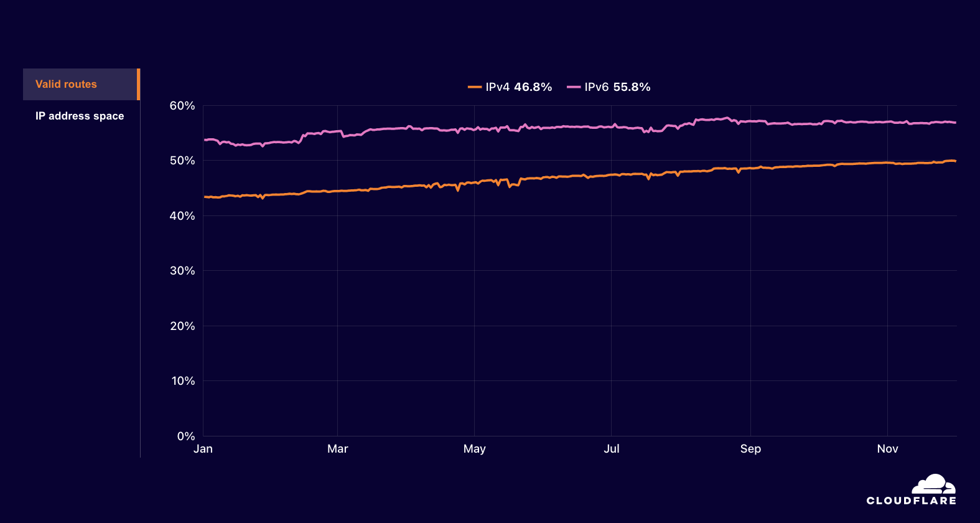Click the 30% y-axis label
980x523 pixels.
pos(182,271)
